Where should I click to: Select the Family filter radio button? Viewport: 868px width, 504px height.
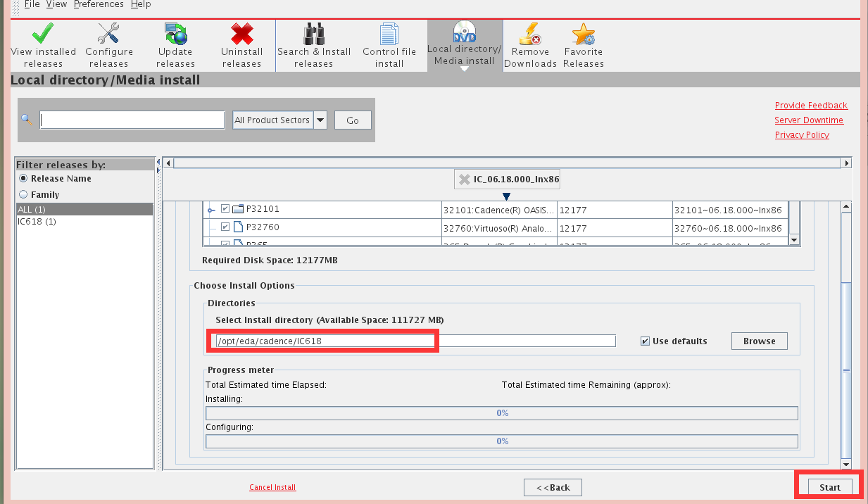click(x=24, y=195)
